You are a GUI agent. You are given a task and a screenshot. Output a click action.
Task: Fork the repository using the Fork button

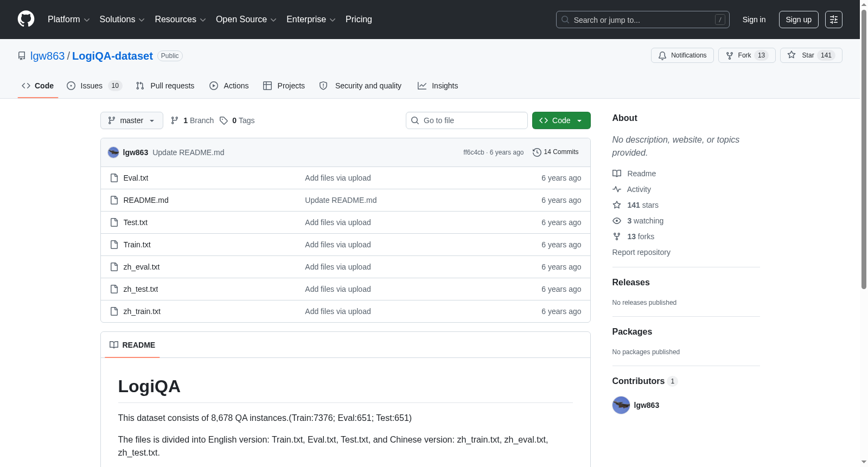coord(747,55)
